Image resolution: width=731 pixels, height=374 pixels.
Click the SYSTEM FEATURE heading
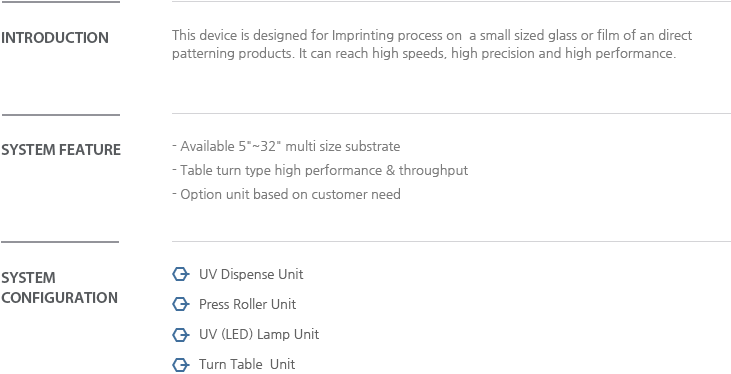point(61,150)
